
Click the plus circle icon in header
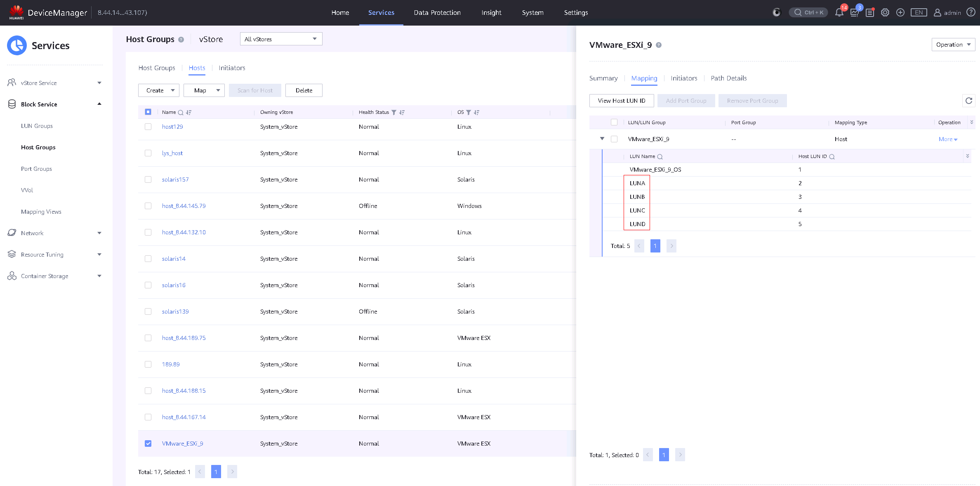tap(900, 12)
